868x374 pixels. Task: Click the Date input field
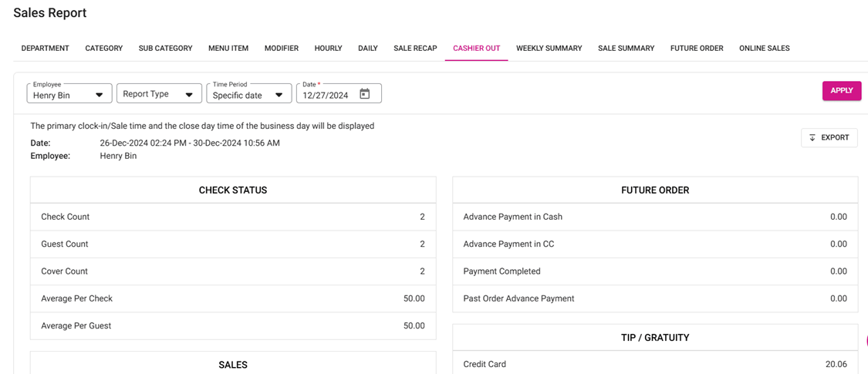327,96
